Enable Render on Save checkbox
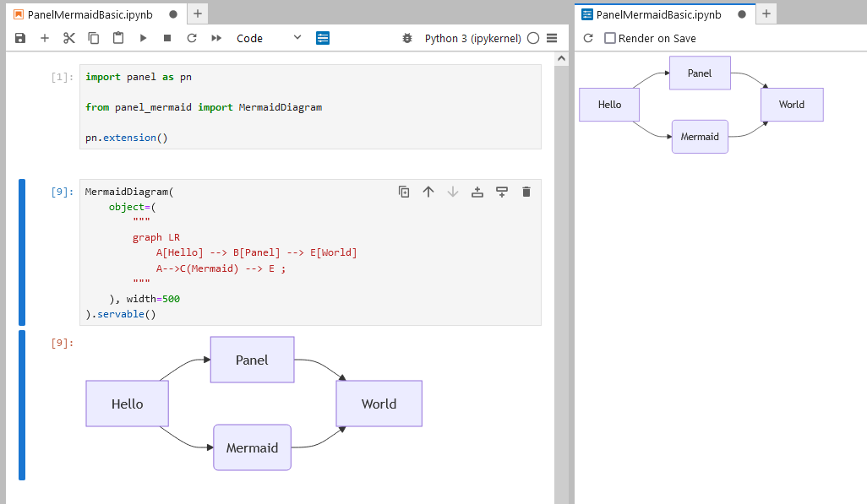The height and width of the screenshot is (504, 867). click(x=610, y=38)
